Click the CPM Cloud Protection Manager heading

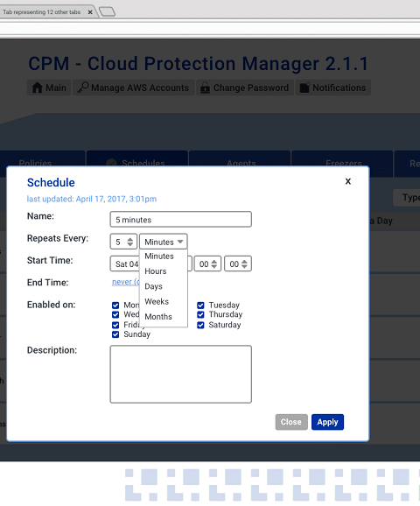click(198, 63)
